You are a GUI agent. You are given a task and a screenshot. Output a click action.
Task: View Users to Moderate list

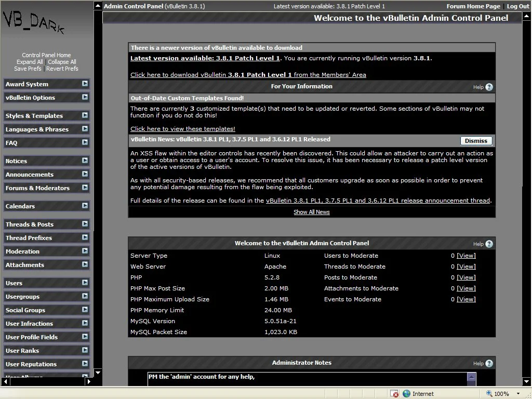point(466,256)
